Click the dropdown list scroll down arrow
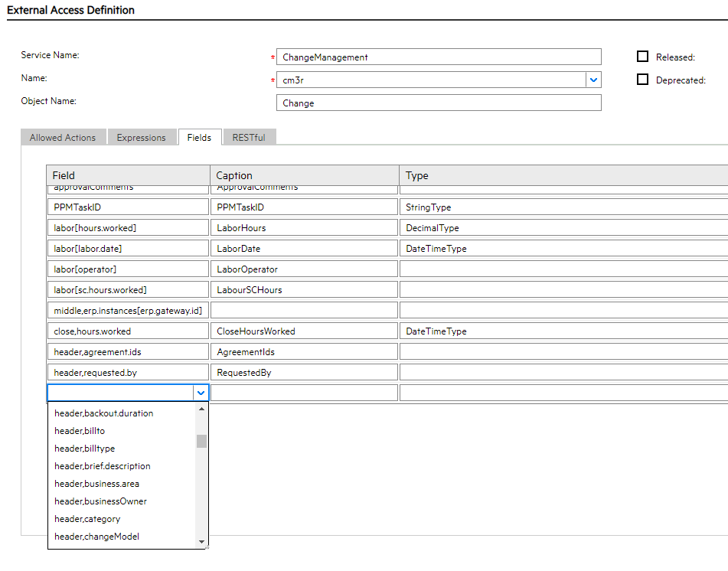Viewport: 728px width, 571px height. tap(201, 542)
